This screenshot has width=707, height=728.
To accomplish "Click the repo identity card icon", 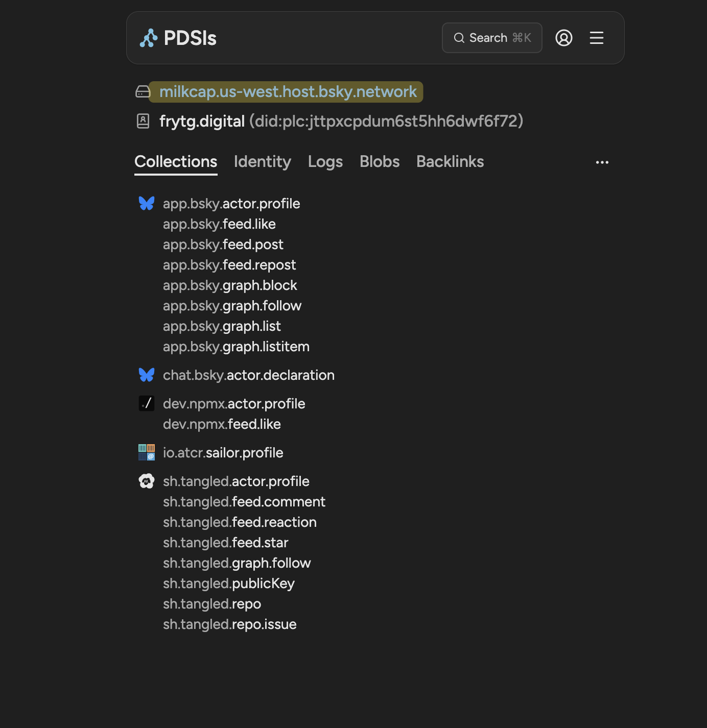I will click(143, 121).
